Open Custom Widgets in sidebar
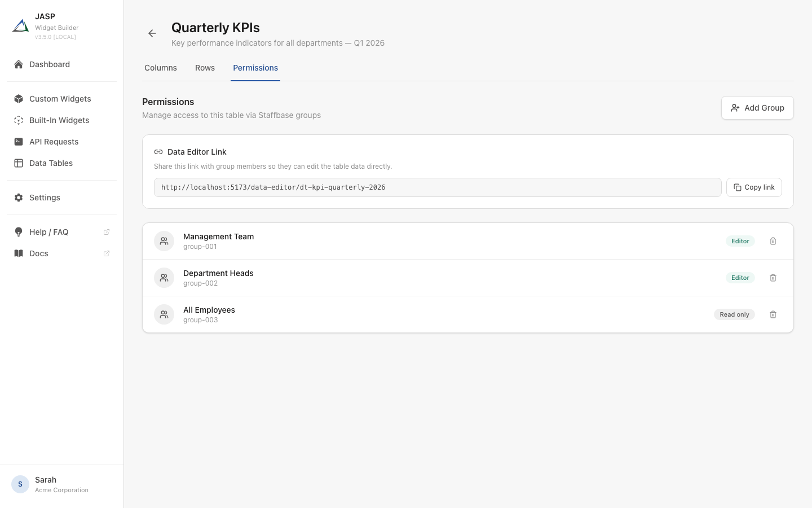812x508 pixels. tap(60, 99)
